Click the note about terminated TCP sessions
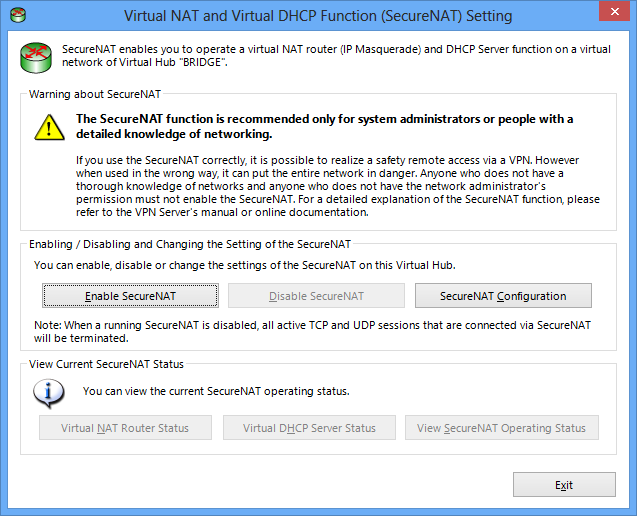 312,332
